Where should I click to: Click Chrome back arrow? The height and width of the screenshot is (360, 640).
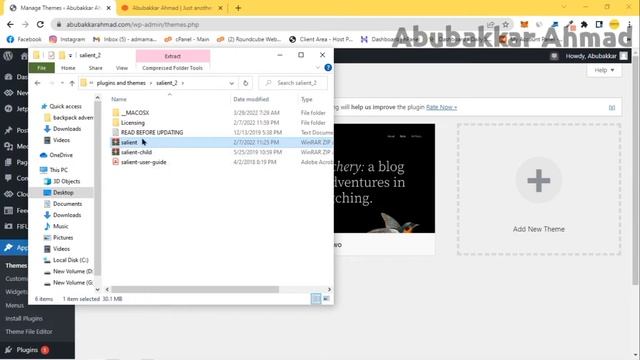(10, 24)
